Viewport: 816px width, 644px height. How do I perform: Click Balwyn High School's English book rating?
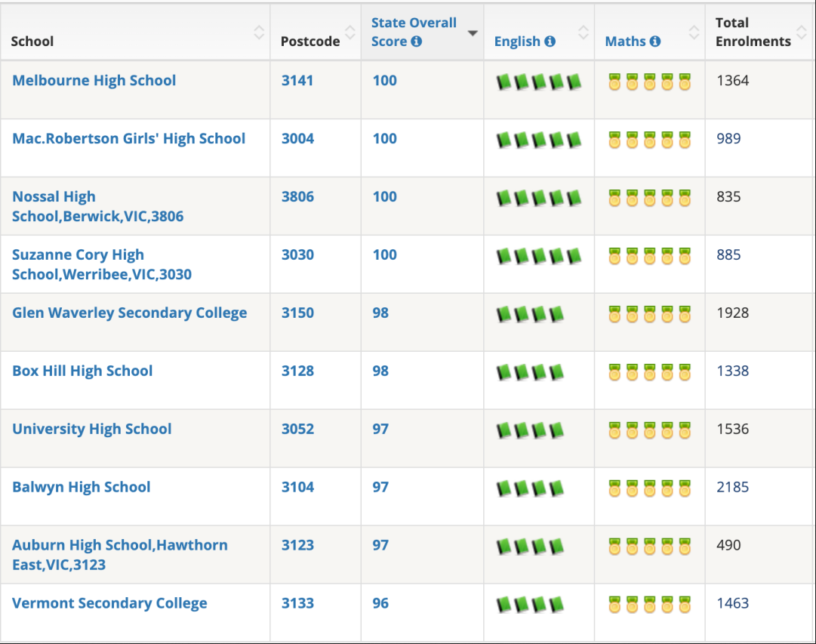530,488
